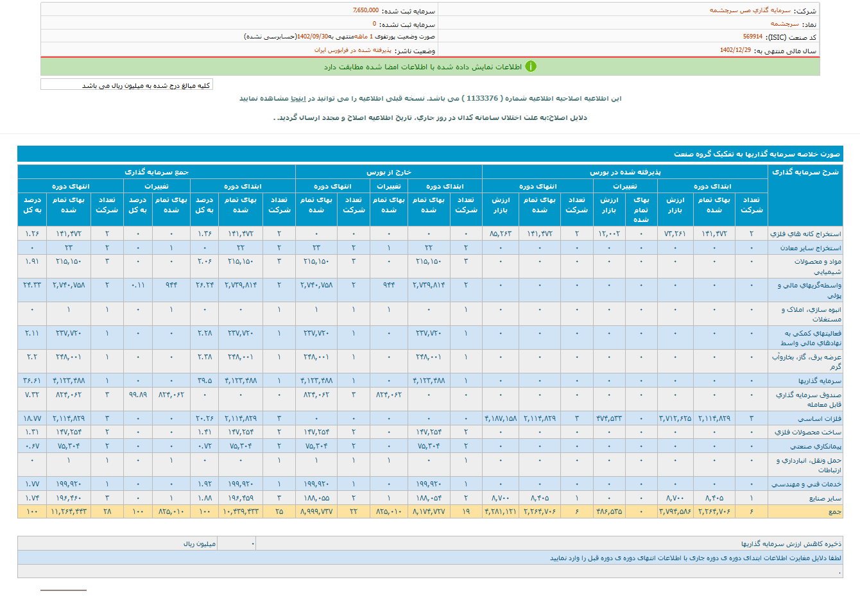Select row label 'ساخت محصولات فلزی'
Image resolution: width=860 pixels, height=616 pixels.
click(807, 432)
